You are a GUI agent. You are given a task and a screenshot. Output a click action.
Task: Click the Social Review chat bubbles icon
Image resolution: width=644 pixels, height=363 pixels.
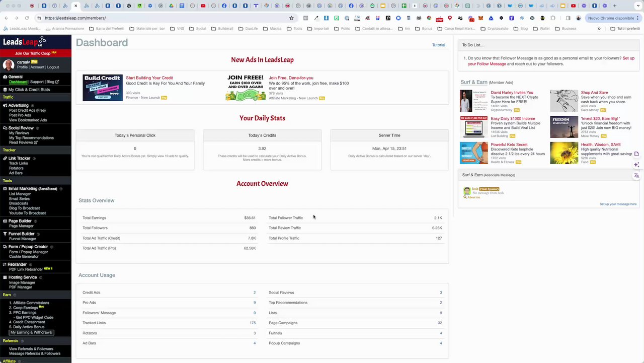click(x=5, y=128)
